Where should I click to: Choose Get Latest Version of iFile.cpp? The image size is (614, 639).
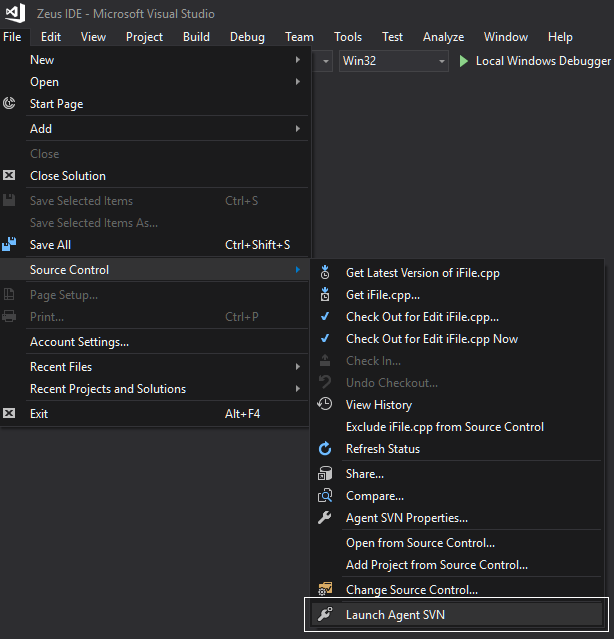457,272
